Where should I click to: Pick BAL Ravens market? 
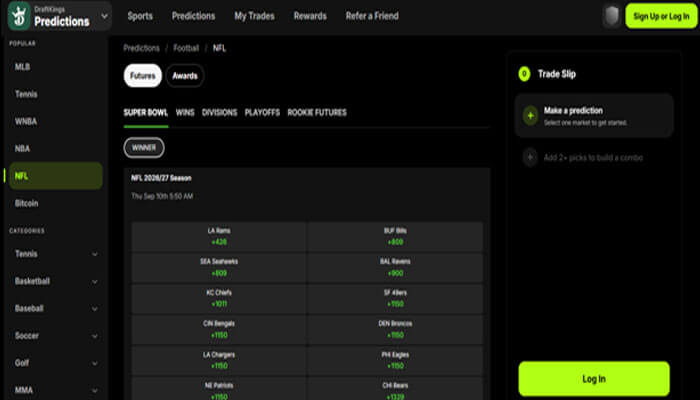[x=395, y=267]
